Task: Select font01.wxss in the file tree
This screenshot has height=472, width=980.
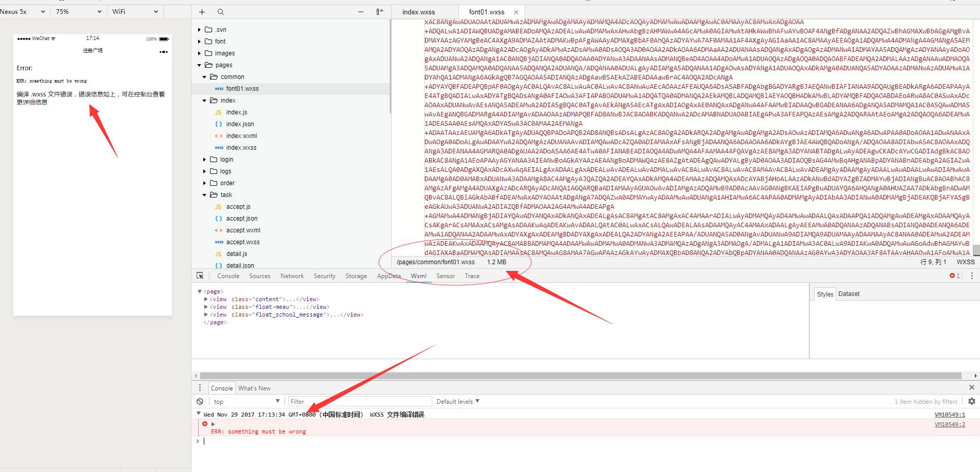Action: pos(242,89)
